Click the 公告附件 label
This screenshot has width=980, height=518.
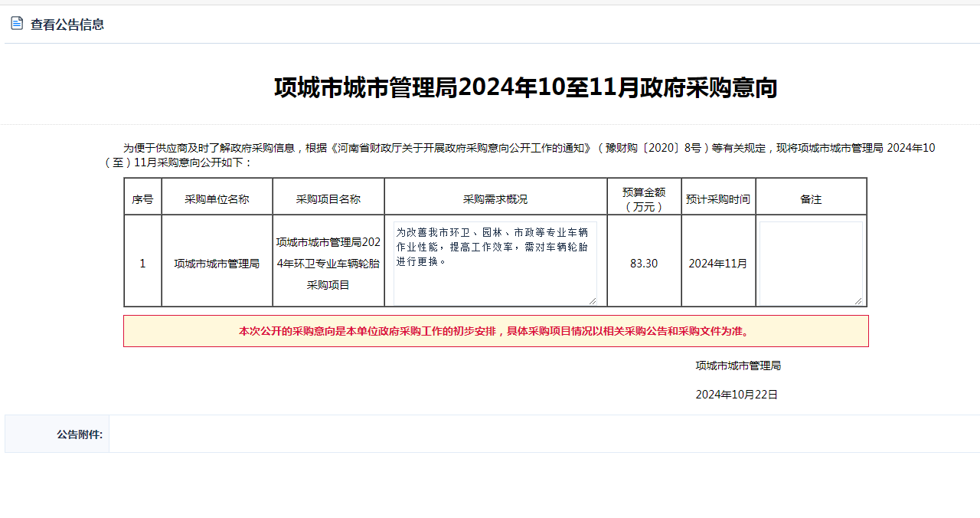pos(80,434)
